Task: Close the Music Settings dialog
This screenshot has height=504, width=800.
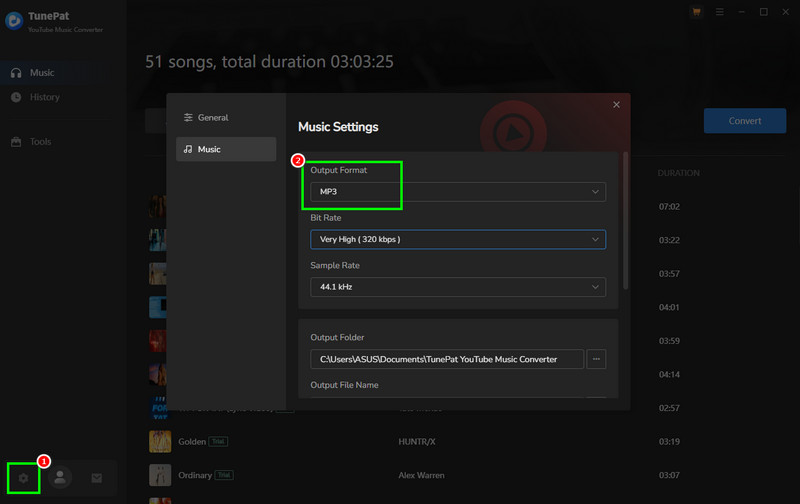Action: click(x=616, y=105)
